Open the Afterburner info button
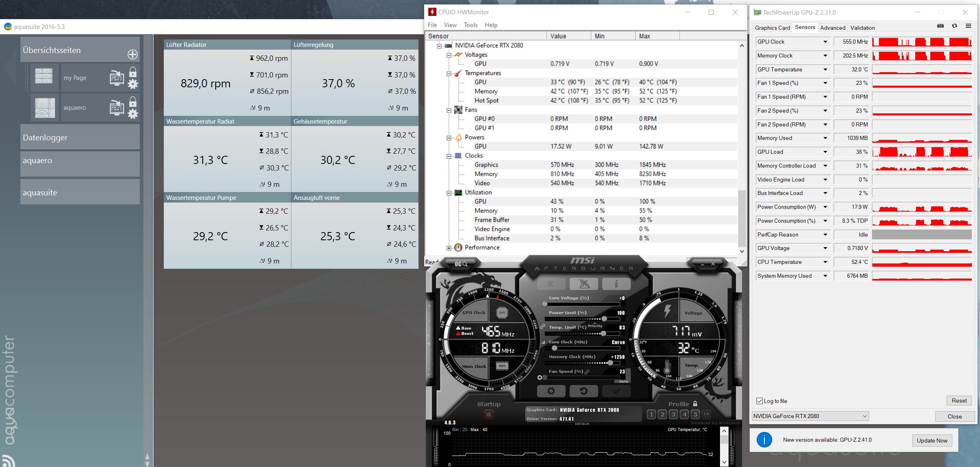Image resolution: width=980 pixels, height=467 pixels. click(x=616, y=284)
